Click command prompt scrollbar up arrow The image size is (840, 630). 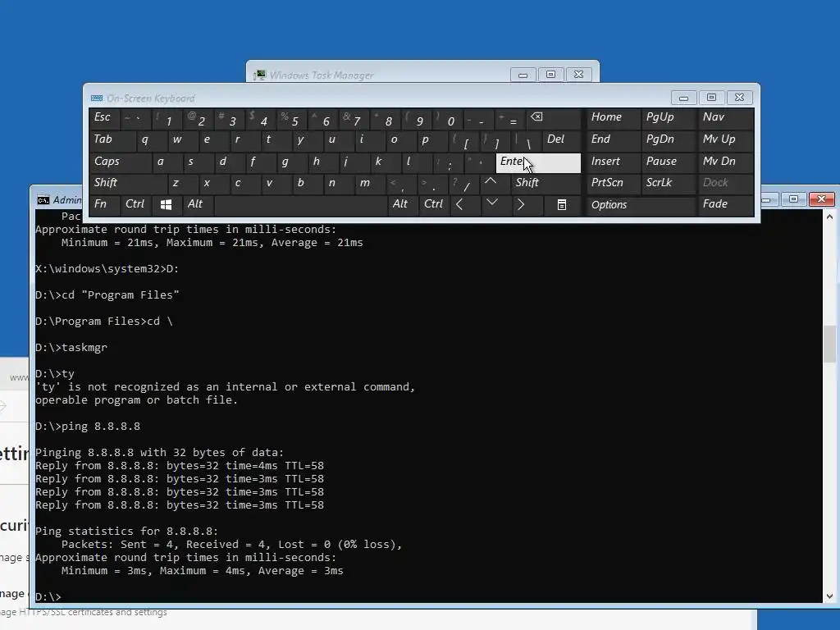point(830,217)
